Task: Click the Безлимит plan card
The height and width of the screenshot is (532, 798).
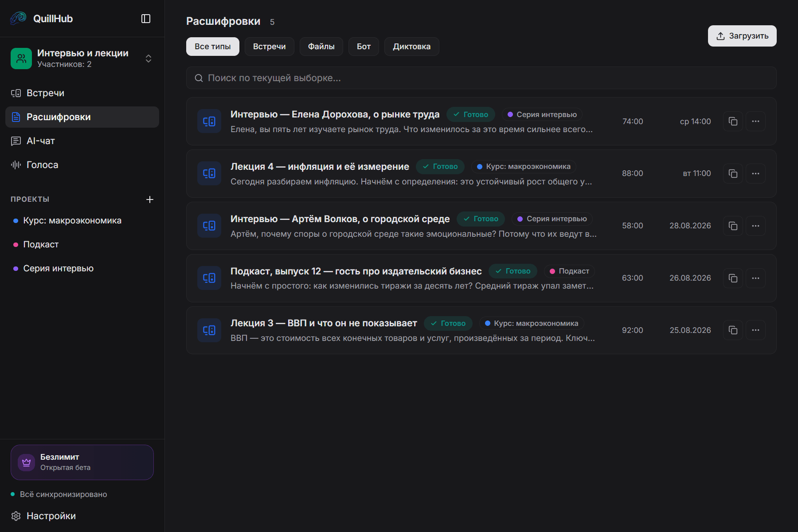Action: pos(82,462)
